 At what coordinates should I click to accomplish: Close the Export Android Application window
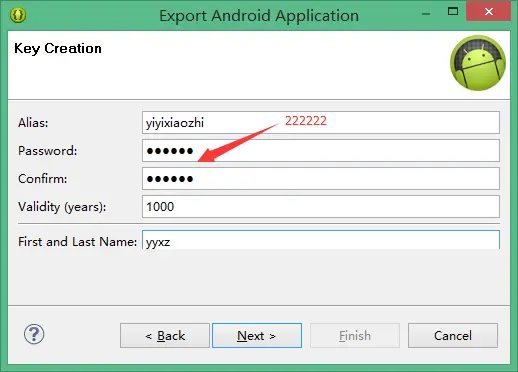click(x=488, y=12)
